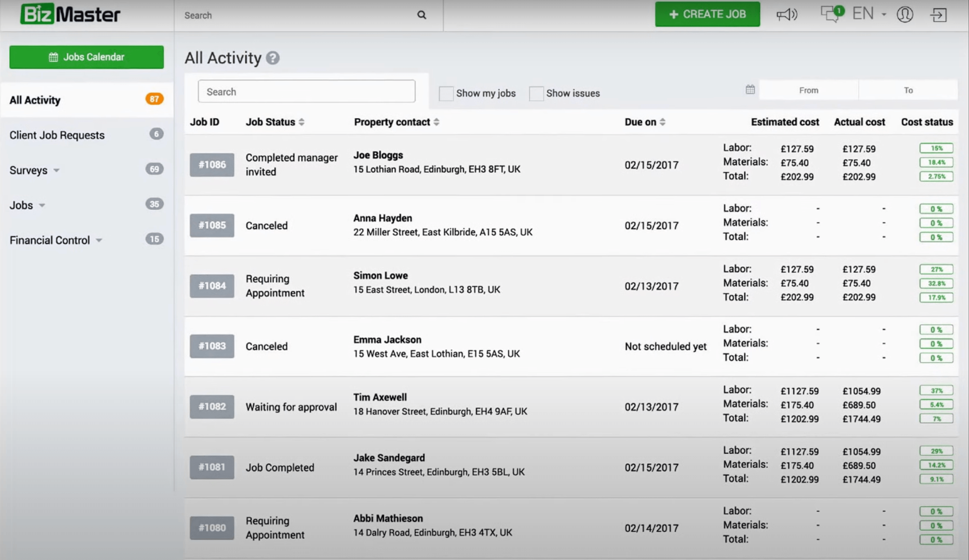Click the 02/14/2017 due date
The image size is (969, 560).
pyautogui.click(x=651, y=528)
